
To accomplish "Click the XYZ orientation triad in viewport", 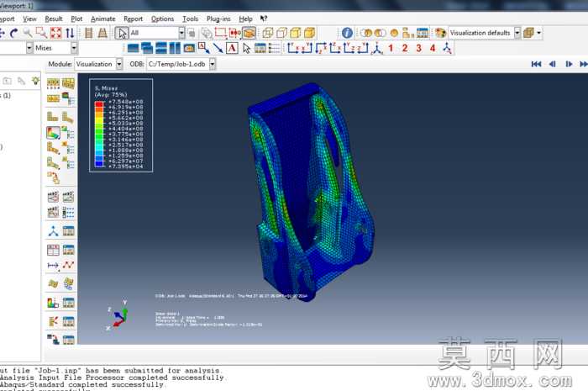I will coord(118,314).
